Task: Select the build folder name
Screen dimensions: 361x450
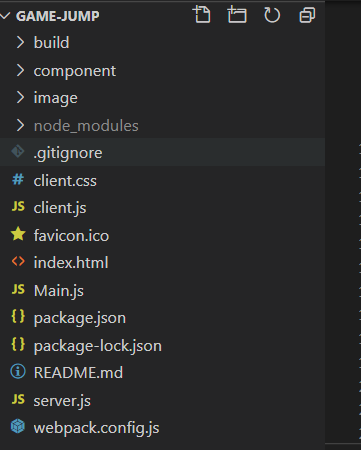Action: [x=51, y=43]
